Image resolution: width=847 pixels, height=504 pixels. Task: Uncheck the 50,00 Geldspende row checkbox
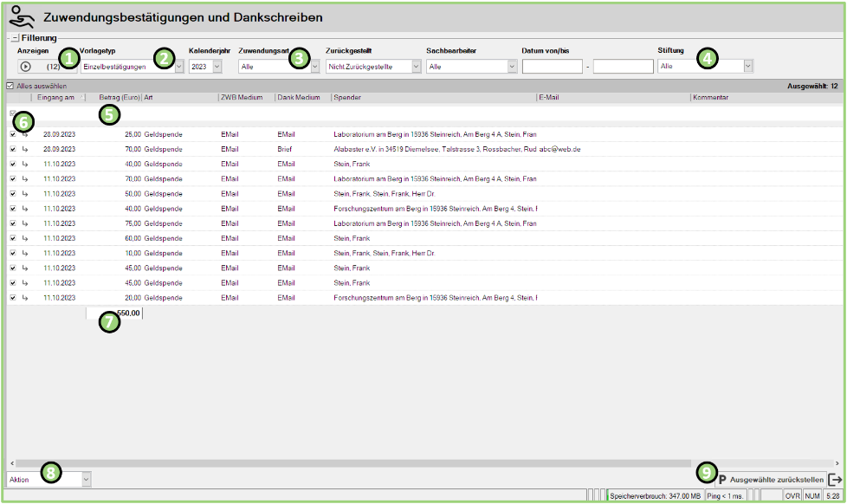12,194
